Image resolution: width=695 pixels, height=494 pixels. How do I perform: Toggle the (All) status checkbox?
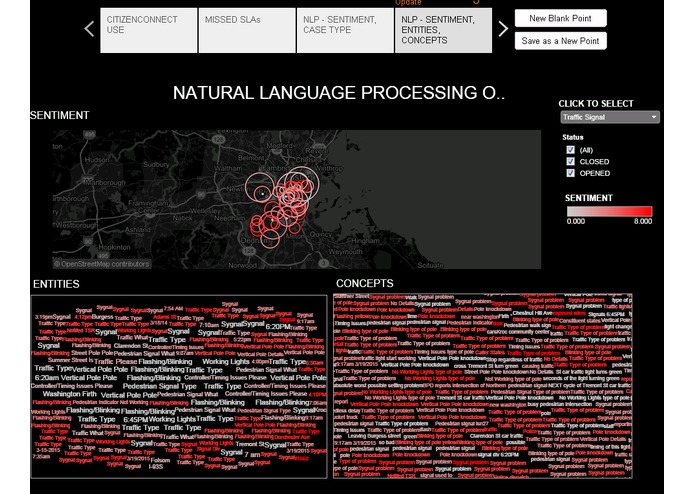coord(570,150)
